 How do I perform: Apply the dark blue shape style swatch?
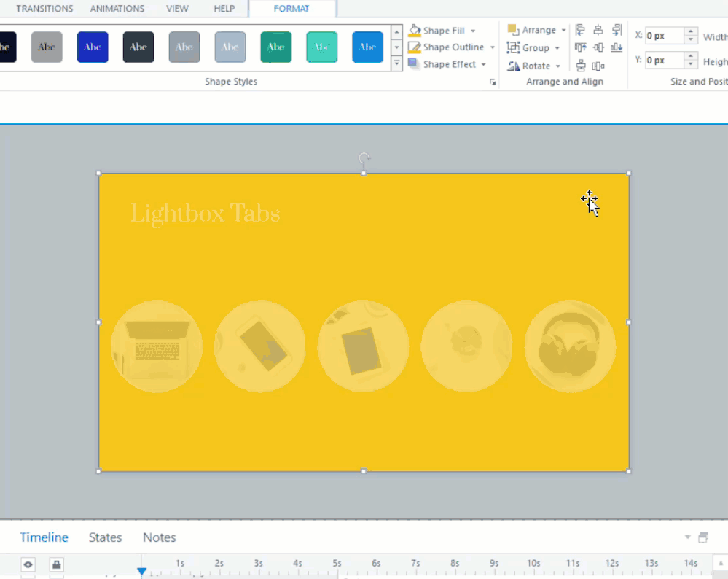click(x=93, y=47)
